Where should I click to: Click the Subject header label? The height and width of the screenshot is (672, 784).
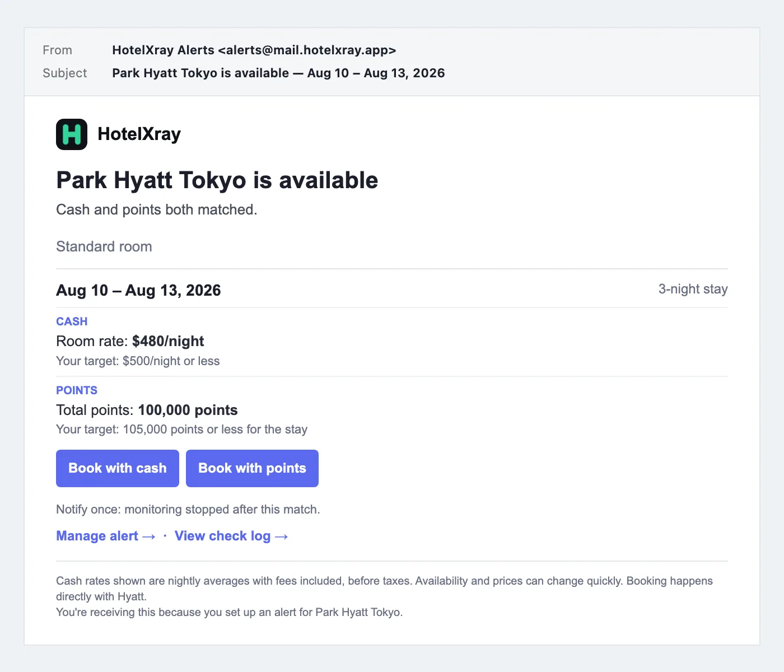click(64, 73)
